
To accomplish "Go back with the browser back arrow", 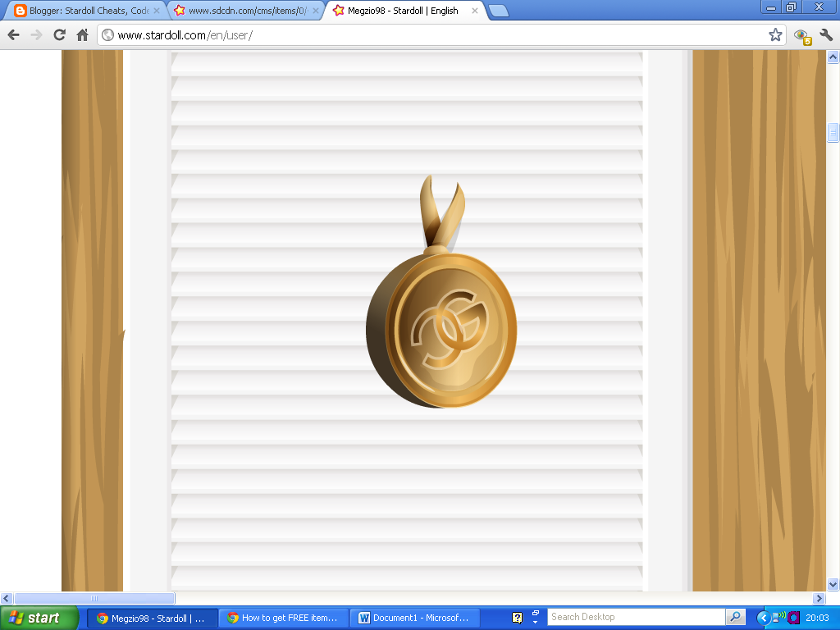I will [14, 35].
